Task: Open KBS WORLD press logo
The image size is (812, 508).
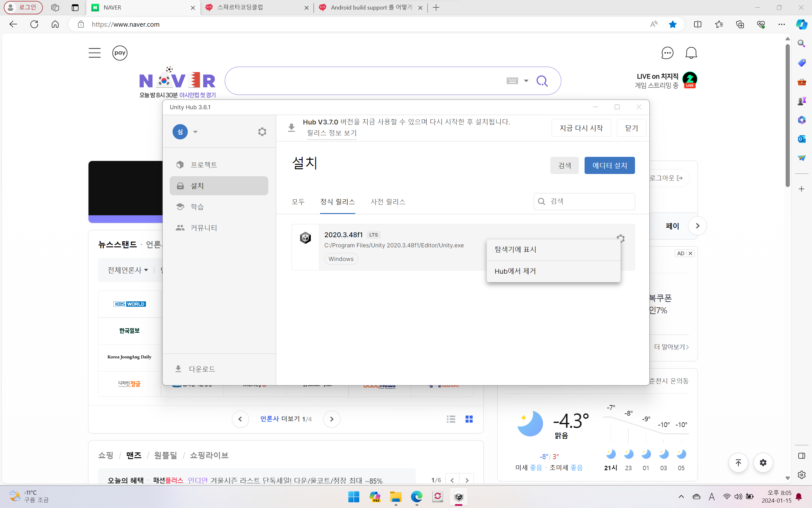Action: (129, 304)
